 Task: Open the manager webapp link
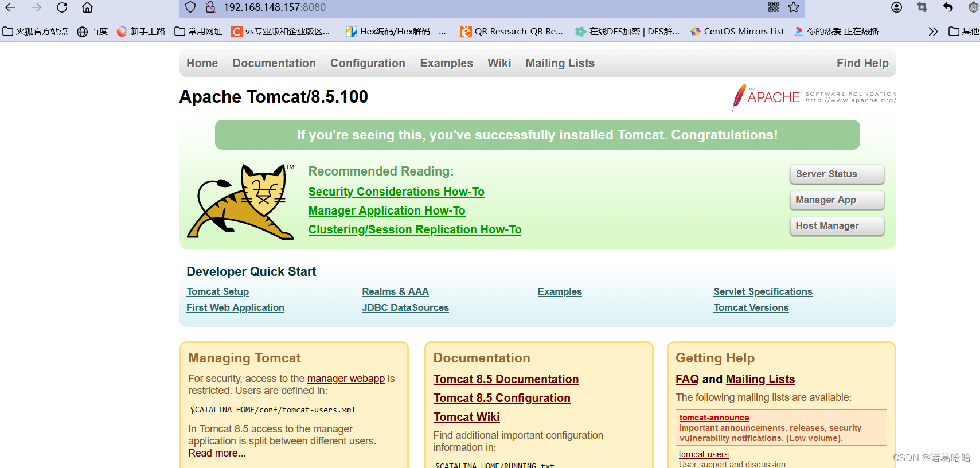pyautogui.click(x=346, y=379)
